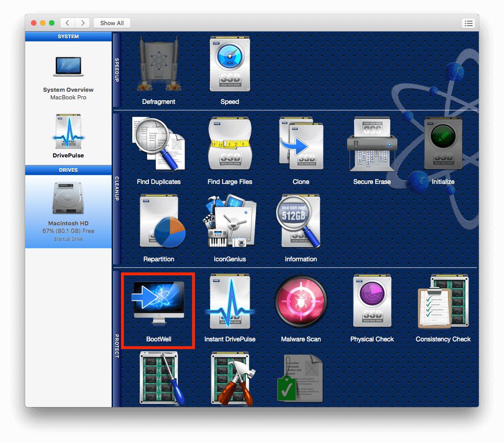Open the Find Large Files tool

click(230, 144)
